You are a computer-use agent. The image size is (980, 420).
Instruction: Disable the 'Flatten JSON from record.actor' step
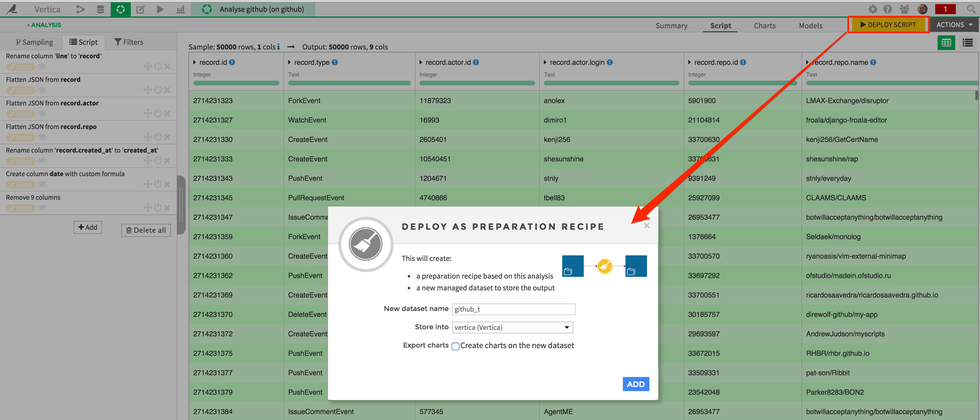(158, 113)
